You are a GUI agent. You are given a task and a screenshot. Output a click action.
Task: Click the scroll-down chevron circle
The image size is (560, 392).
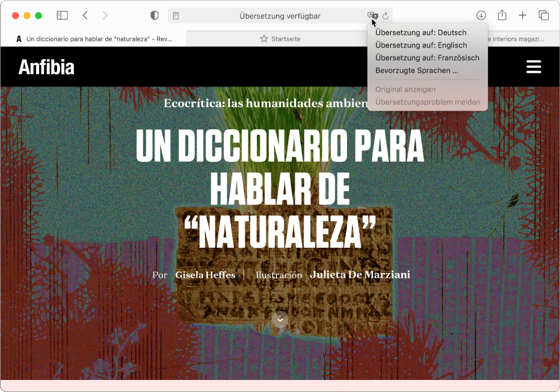pos(280,319)
